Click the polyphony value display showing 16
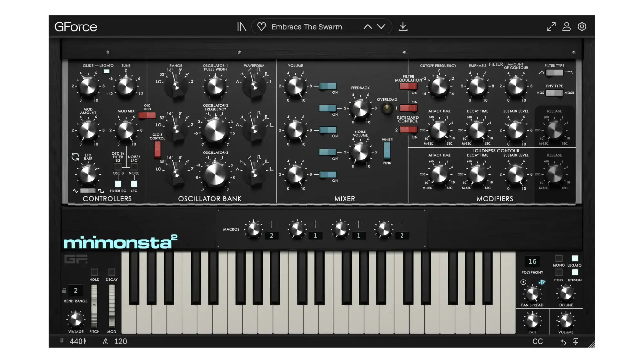The width and height of the screenshot is (644, 363). tap(532, 261)
